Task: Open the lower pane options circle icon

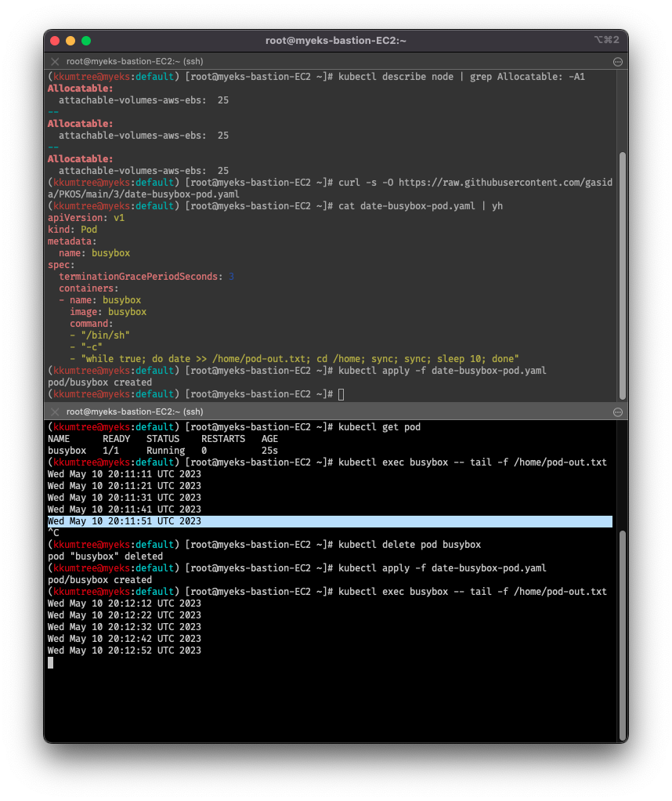Action: click(618, 412)
